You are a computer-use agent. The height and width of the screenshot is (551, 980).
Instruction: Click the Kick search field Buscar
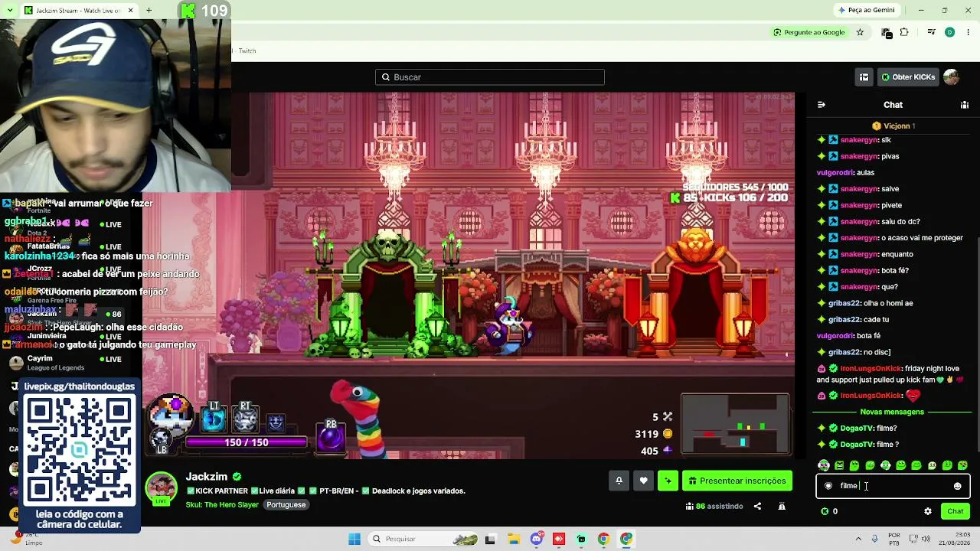(490, 77)
